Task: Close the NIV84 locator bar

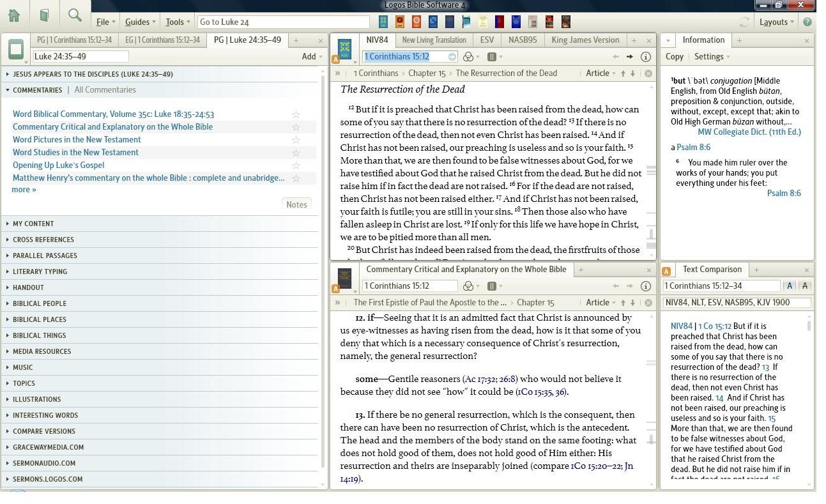Action: [648, 73]
